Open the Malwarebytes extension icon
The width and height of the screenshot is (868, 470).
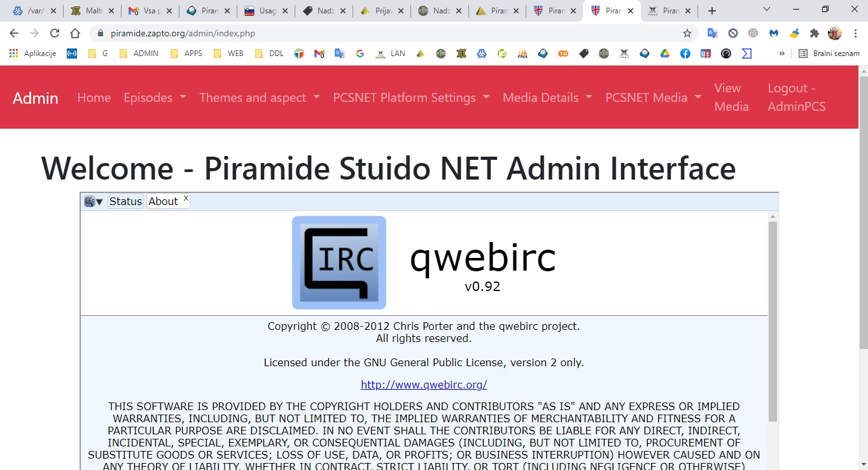pos(774,33)
